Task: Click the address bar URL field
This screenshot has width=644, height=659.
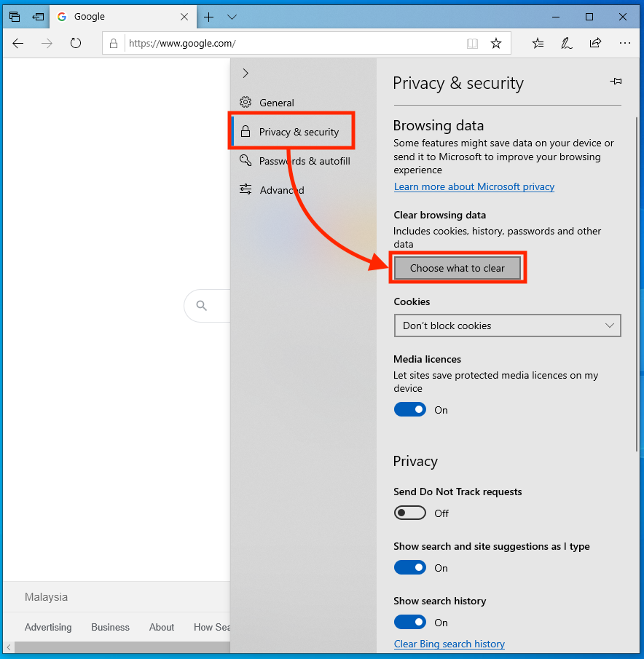Action: click(x=291, y=44)
